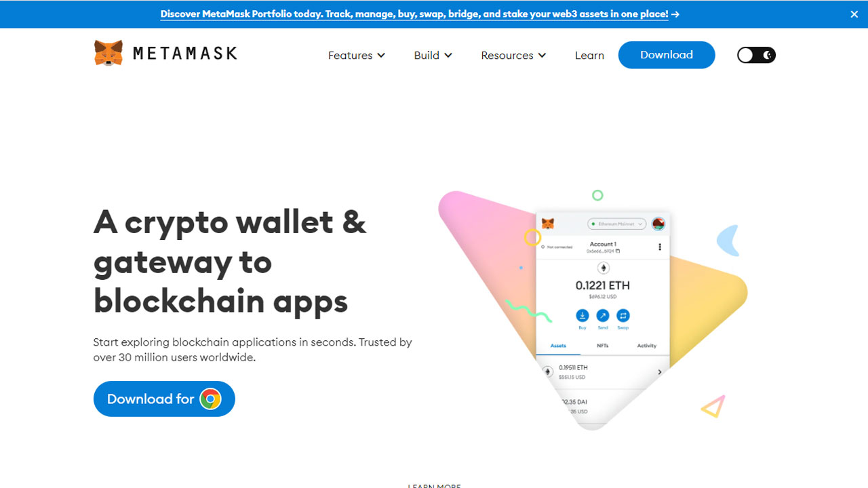
Task: Click the Swap icon in wallet preview
Action: [x=623, y=316]
